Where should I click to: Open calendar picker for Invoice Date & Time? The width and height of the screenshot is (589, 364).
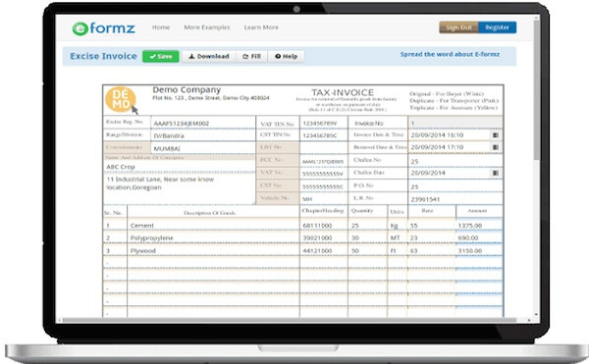tap(496, 135)
